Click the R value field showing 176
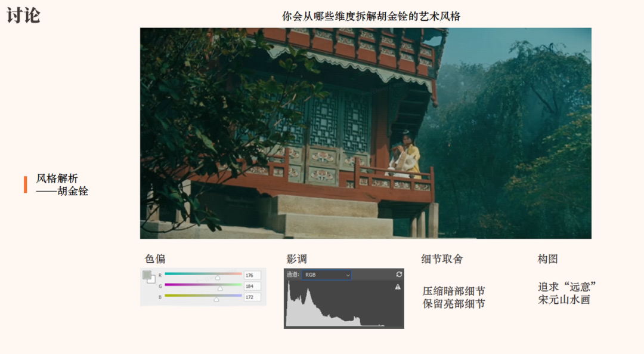This screenshot has height=354, width=644. click(x=252, y=275)
